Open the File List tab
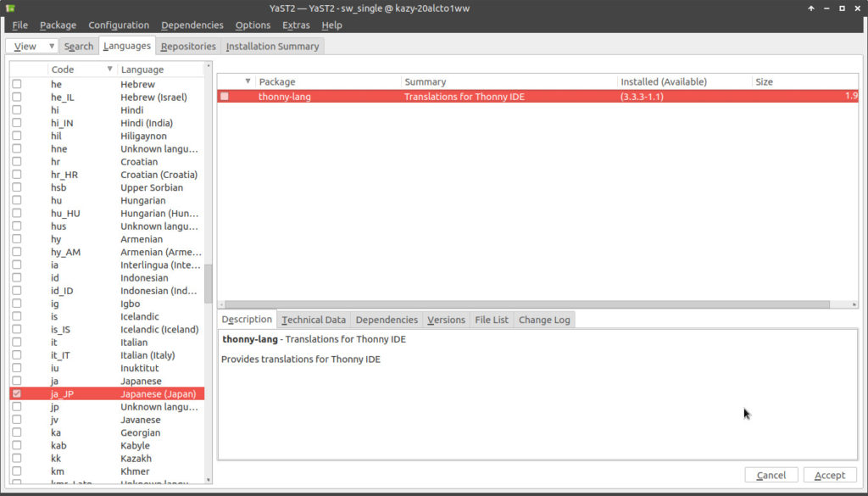The width and height of the screenshot is (868, 496). (x=492, y=320)
